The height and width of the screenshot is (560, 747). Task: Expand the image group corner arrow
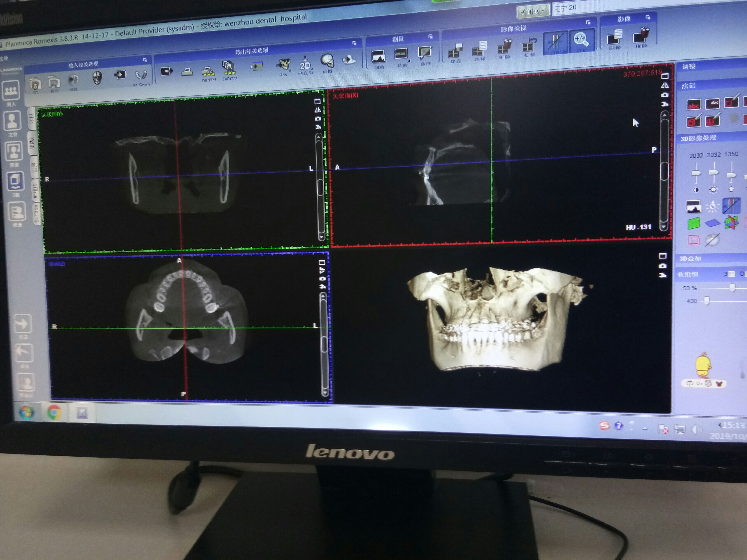648,17
